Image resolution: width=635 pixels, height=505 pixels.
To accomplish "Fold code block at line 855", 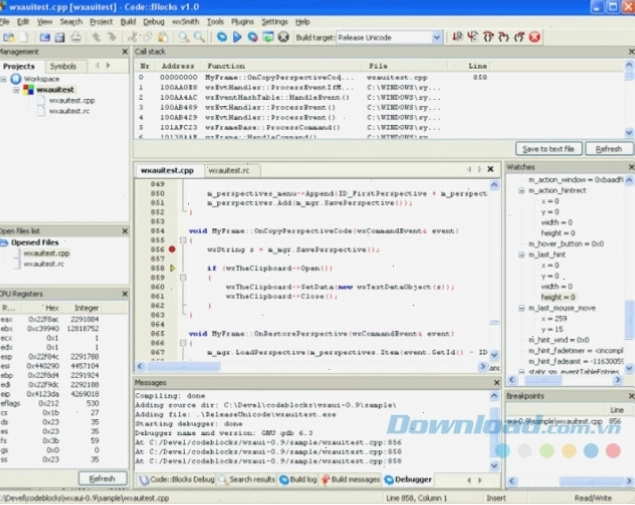I will click(183, 240).
